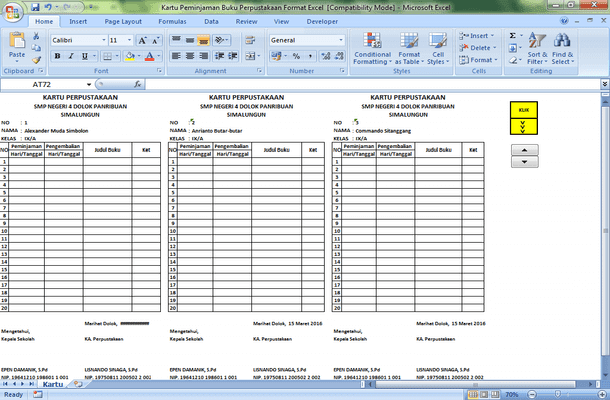The width and height of the screenshot is (610, 400).
Task: Cut the selection with scissors icon
Action: (36, 36)
